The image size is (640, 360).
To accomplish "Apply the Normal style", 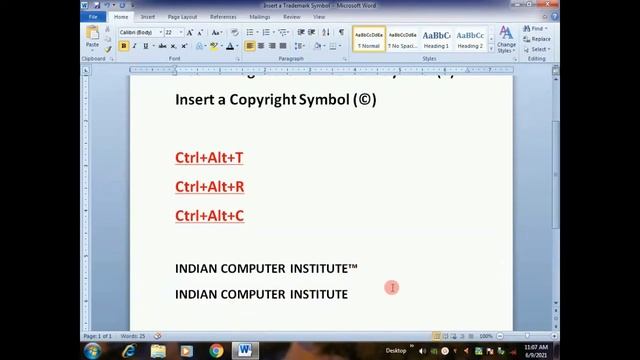I will point(369,40).
